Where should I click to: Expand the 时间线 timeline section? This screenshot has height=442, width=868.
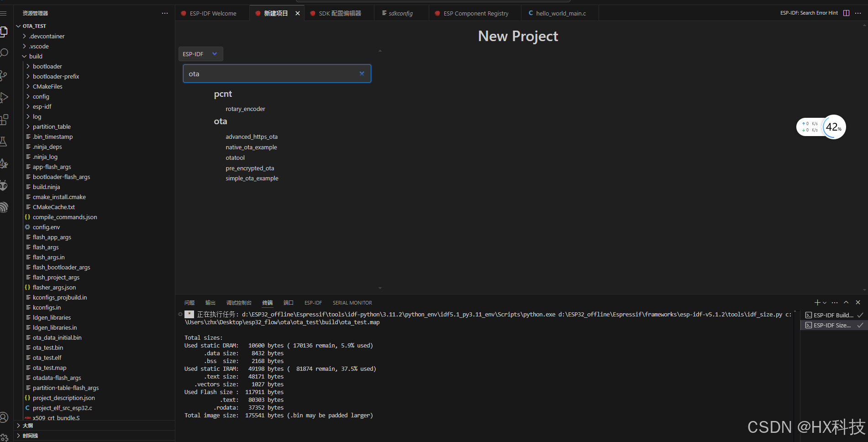[30, 436]
